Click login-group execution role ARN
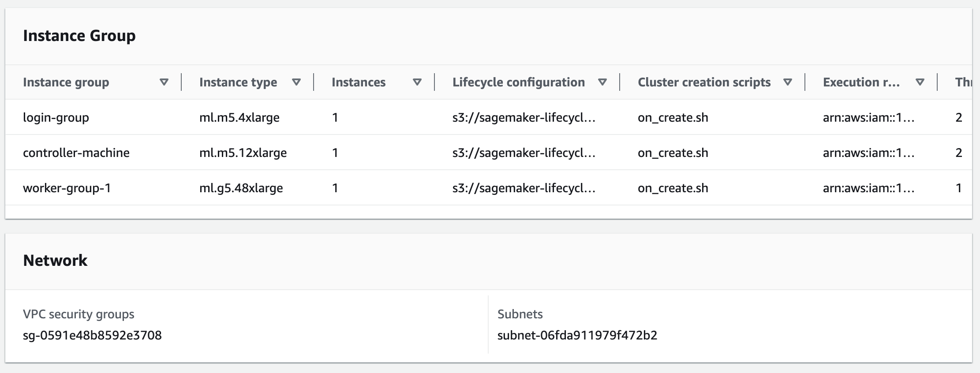 (x=868, y=117)
